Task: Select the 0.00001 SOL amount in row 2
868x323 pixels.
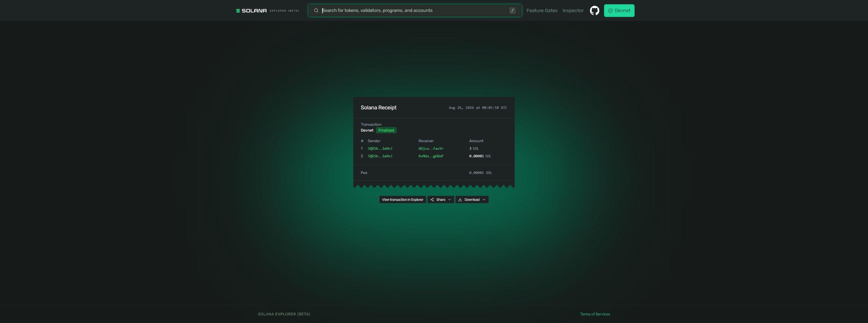Action: point(480,156)
